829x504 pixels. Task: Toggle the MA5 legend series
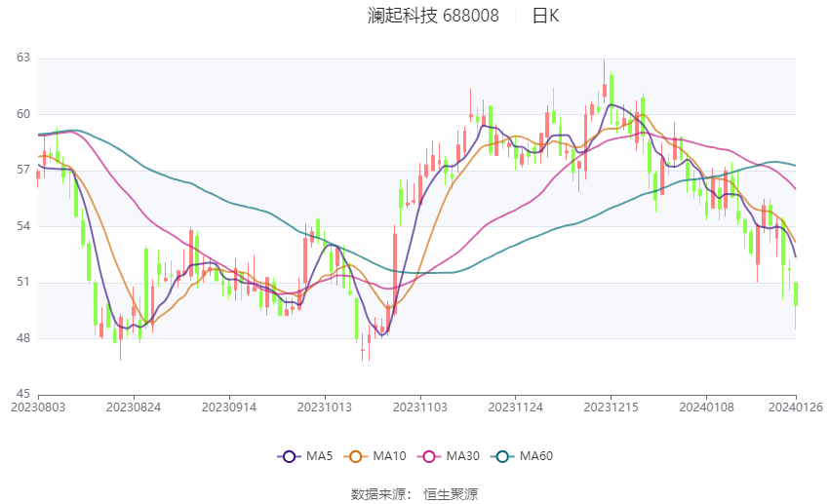(x=305, y=456)
